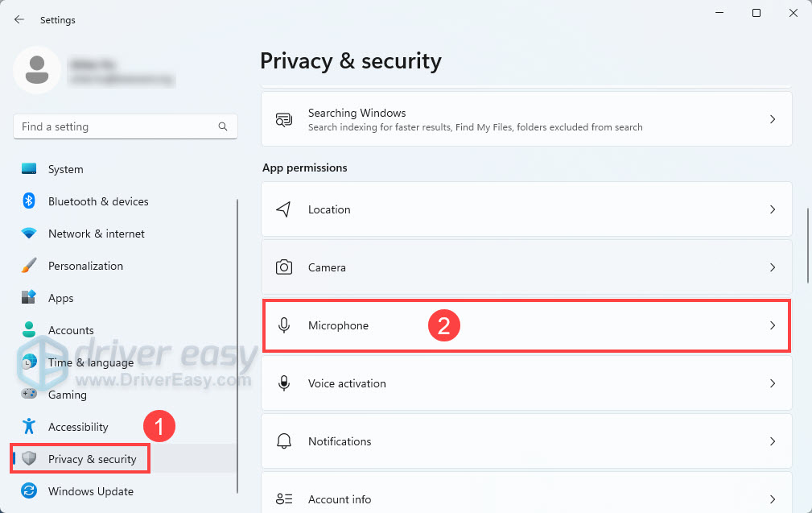Click the Personalization paintbrush icon
The width and height of the screenshot is (812, 513).
29,266
